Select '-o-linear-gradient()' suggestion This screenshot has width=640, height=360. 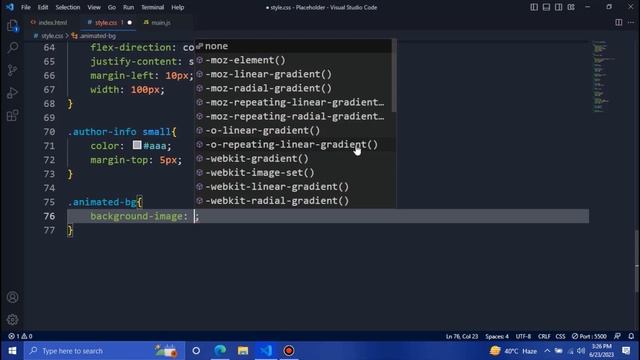tap(293, 130)
